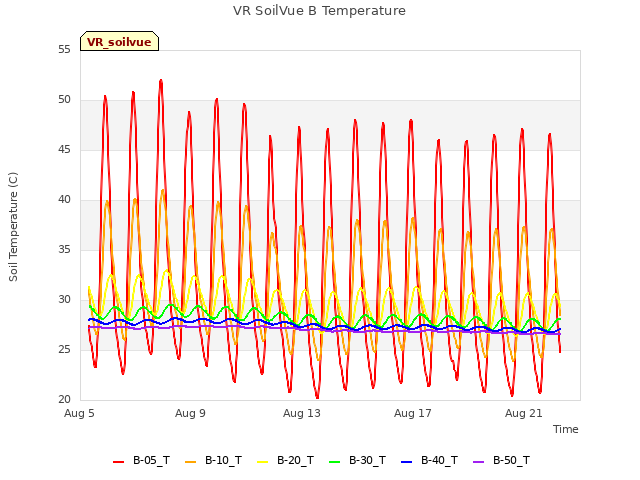Click the Aug 13 x-axis tick label
This screenshot has width=640, height=480.
(302, 413)
